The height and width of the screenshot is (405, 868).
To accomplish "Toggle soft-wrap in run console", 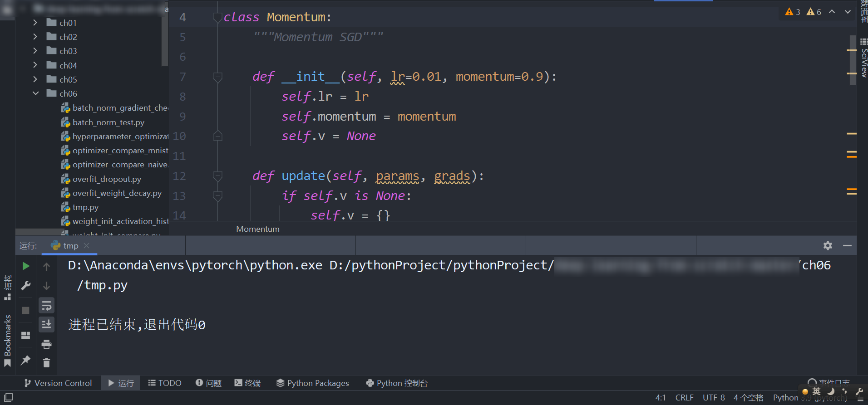I will 46,306.
